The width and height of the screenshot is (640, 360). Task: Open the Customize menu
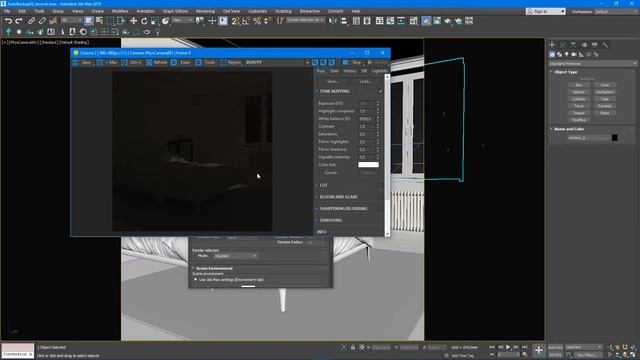258,11
